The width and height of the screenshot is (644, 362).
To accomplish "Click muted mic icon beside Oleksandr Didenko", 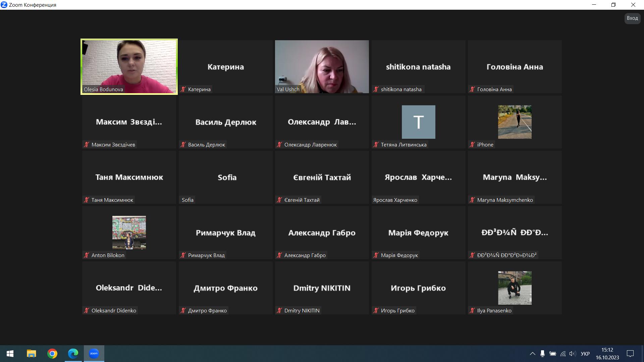I will 87,310.
